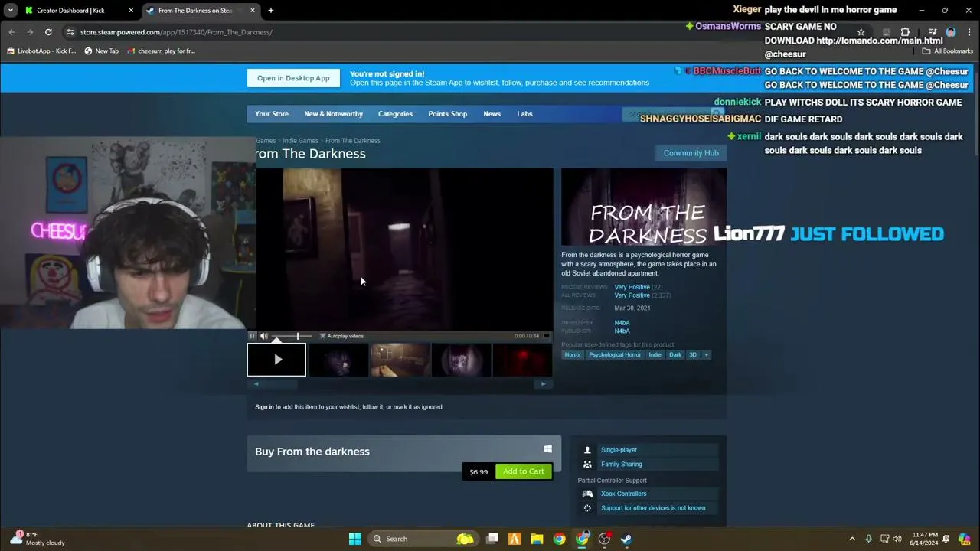Open the News tab

(x=492, y=114)
